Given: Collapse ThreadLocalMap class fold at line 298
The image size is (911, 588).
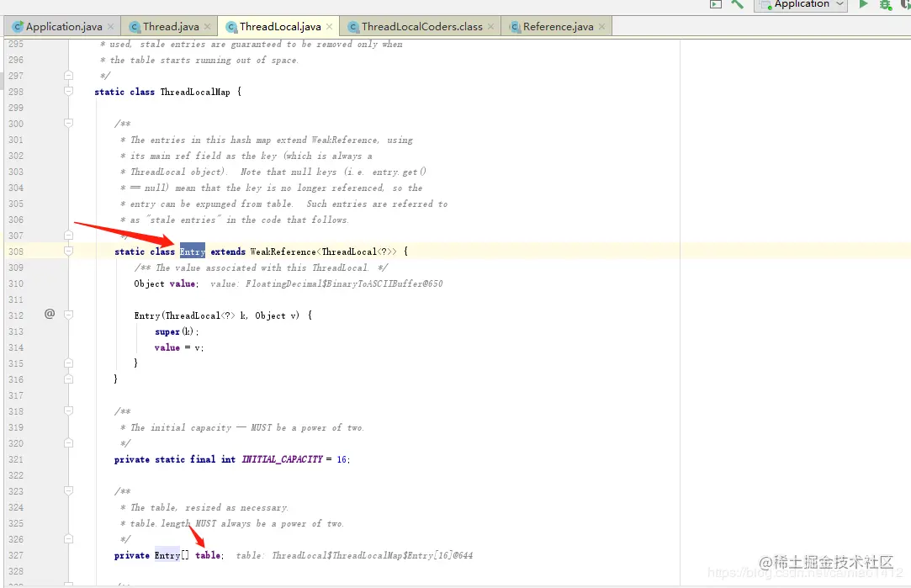Looking at the screenshot, I should (69, 91).
